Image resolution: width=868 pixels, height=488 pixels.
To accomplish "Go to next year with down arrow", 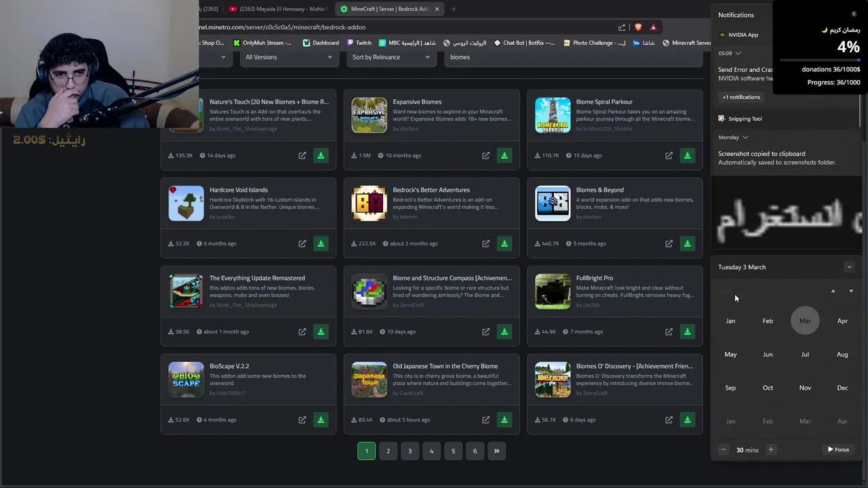I will [x=851, y=291].
